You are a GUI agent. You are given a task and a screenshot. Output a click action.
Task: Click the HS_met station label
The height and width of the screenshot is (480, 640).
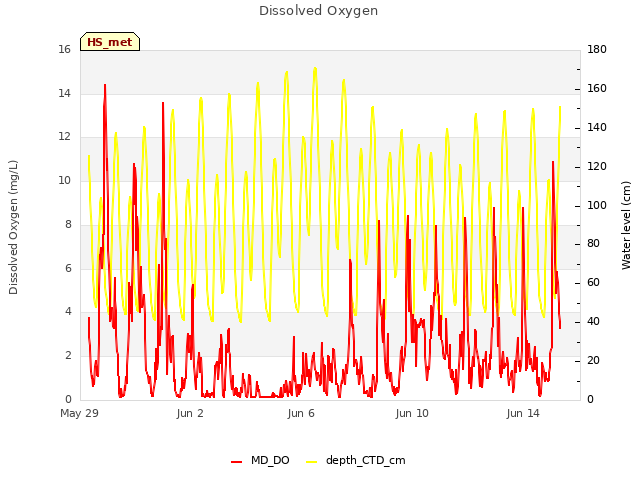pyautogui.click(x=110, y=42)
